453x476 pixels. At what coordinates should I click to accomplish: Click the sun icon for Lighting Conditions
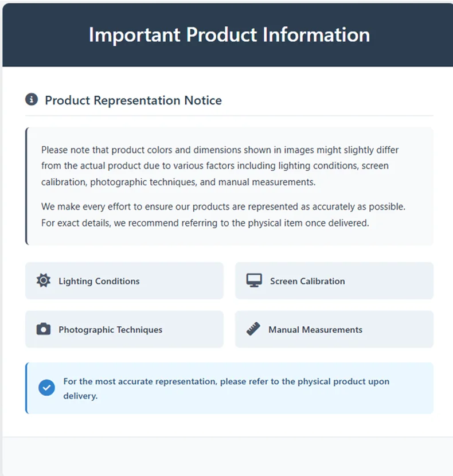[x=44, y=280]
